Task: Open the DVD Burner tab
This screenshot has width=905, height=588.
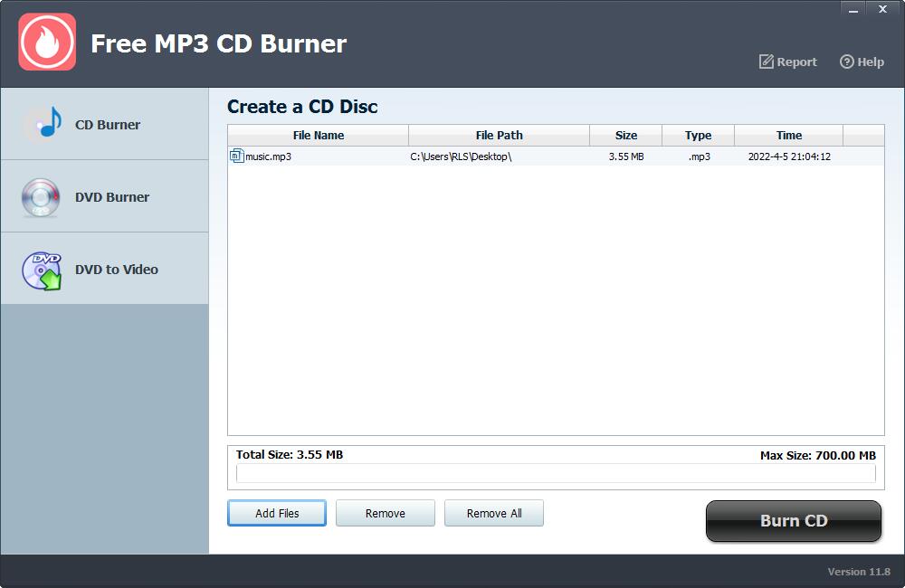Action: (x=104, y=196)
